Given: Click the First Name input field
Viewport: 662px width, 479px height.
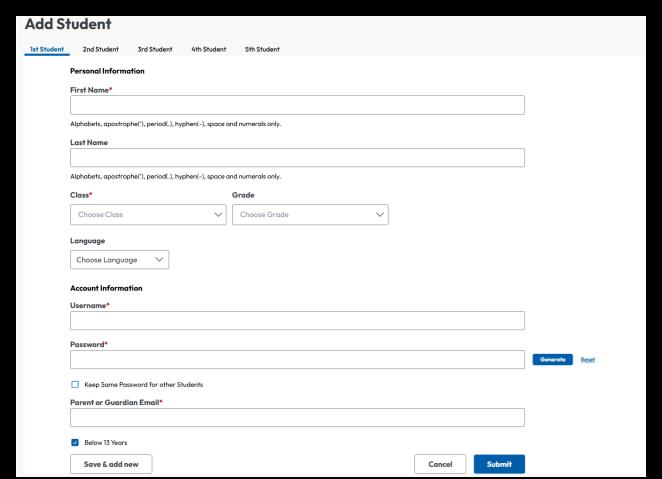Looking at the screenshot, I should click(297, 105).
